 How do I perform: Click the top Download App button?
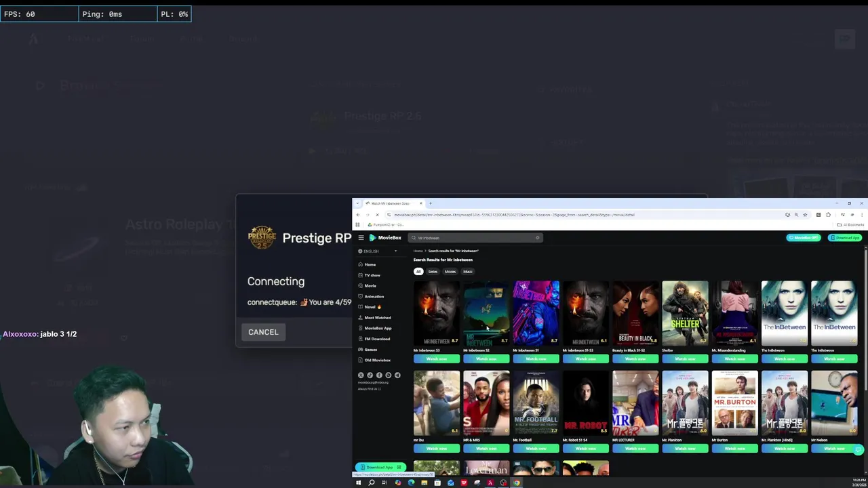[845, 238]
